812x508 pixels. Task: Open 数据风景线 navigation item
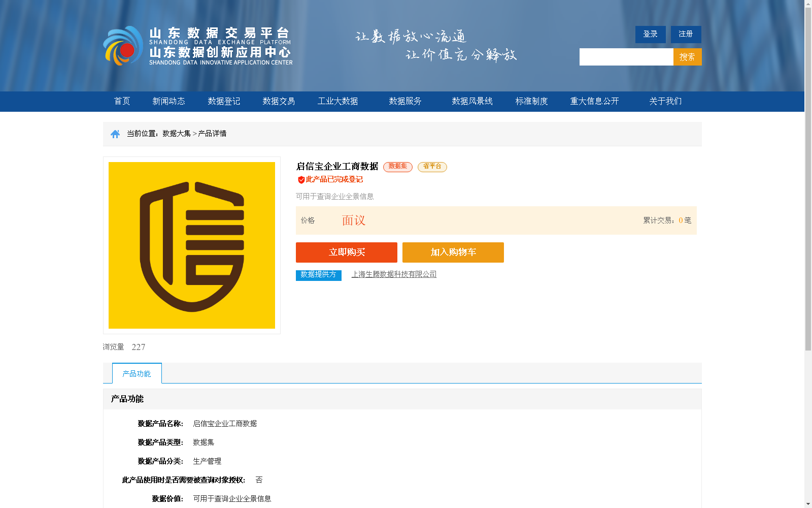pos(472,101)
